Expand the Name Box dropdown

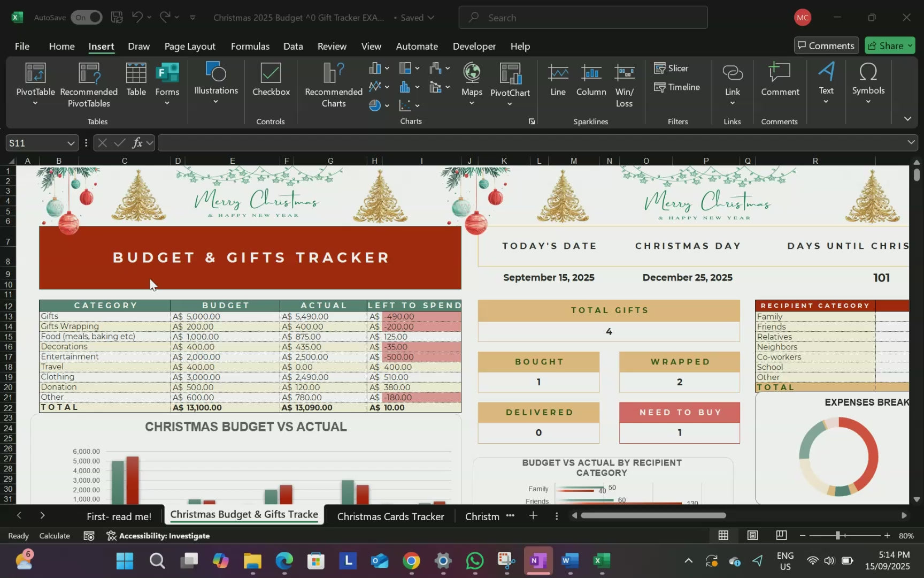pos(71,143)
